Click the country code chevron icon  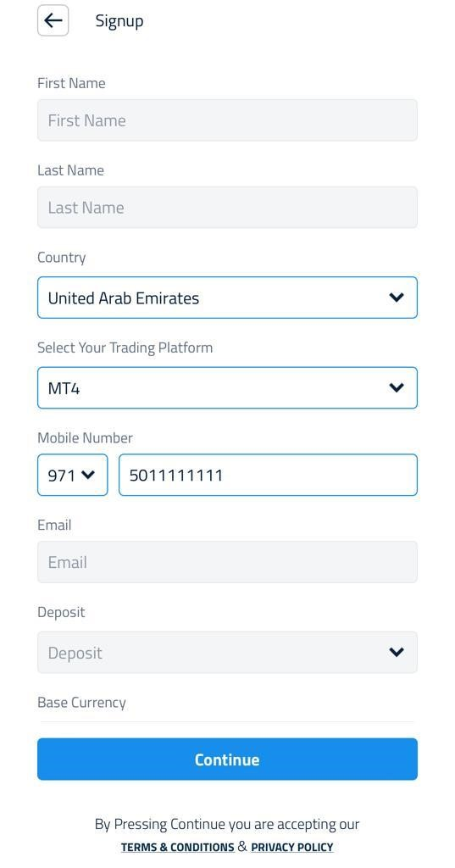pyautogui.click(x=88, y=475)
